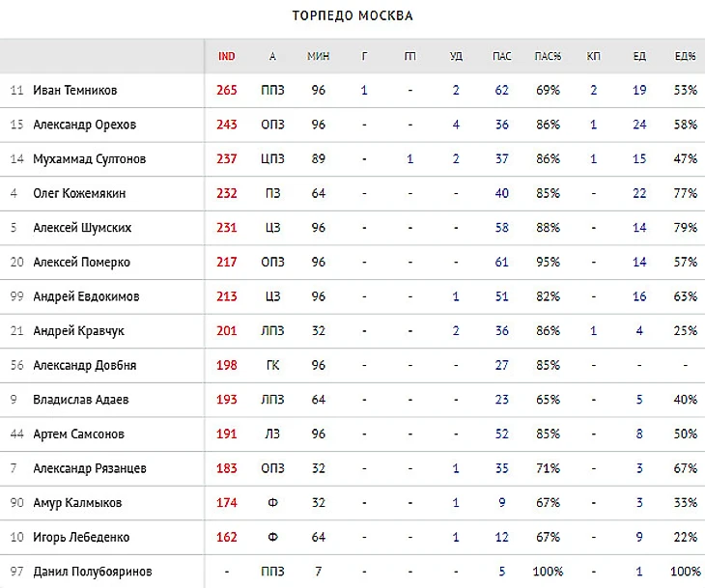Select player Мухаммад Султонов
This screenshot has height=588, width=705.
89,159
